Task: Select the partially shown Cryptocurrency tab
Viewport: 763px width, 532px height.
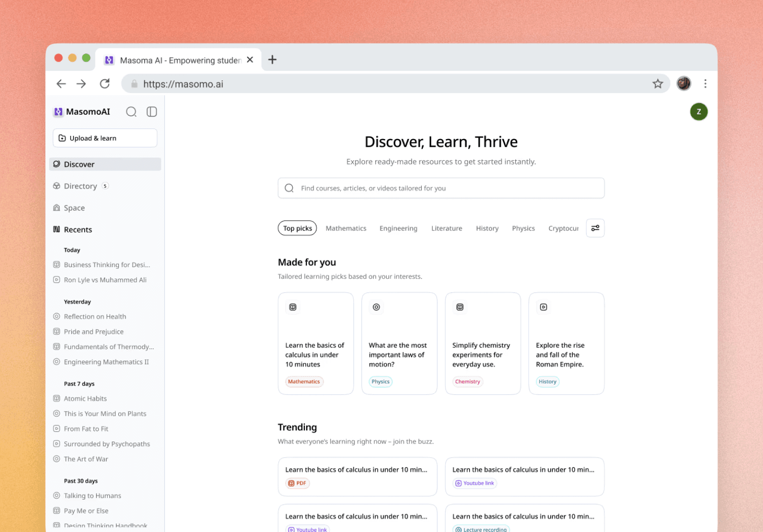Action: (563, 228)
